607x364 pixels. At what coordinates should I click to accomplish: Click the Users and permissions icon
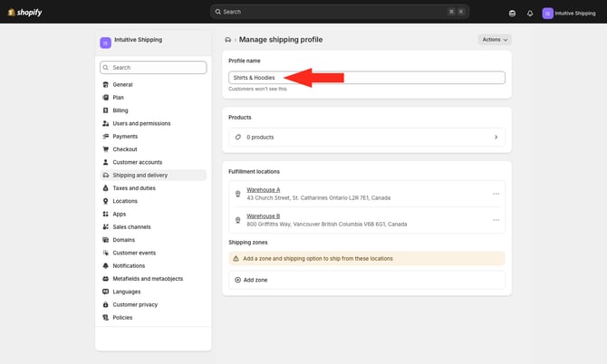click(105, 123)
